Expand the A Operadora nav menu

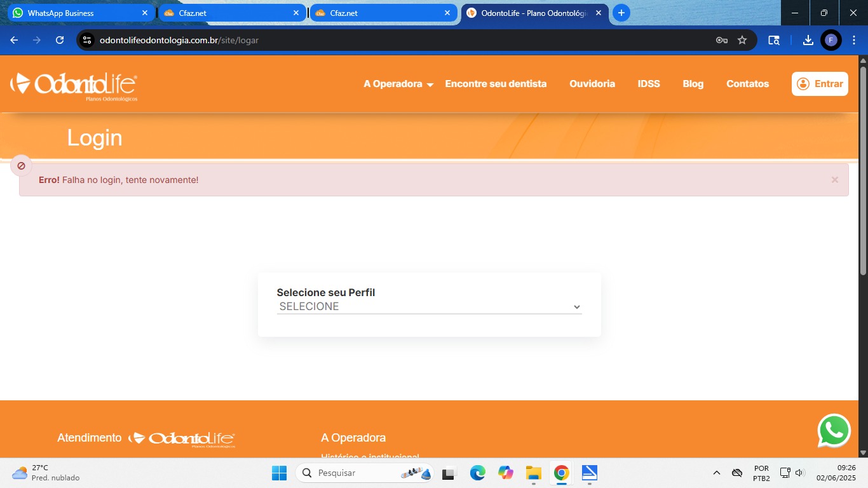click(398, 84)
